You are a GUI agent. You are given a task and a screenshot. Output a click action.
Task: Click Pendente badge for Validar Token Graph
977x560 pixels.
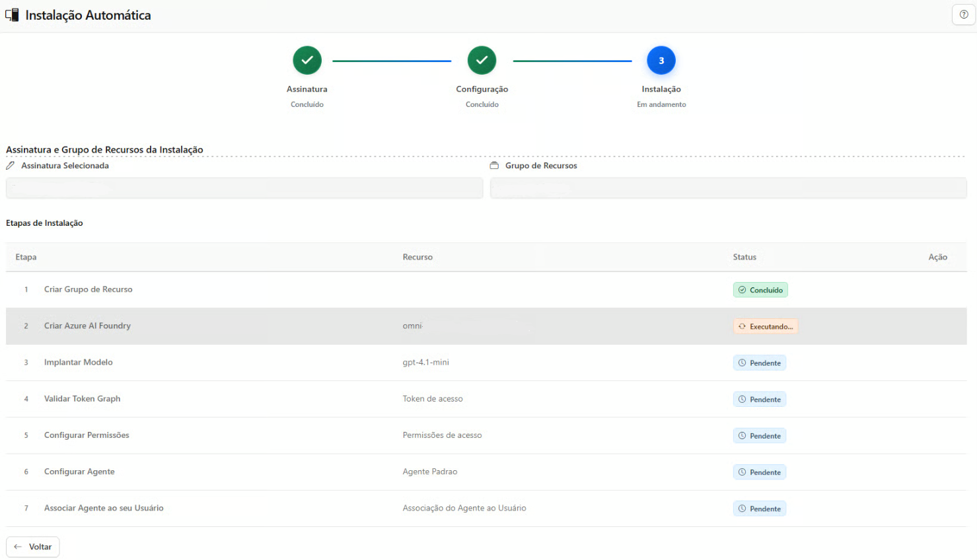tap(759, 400)
